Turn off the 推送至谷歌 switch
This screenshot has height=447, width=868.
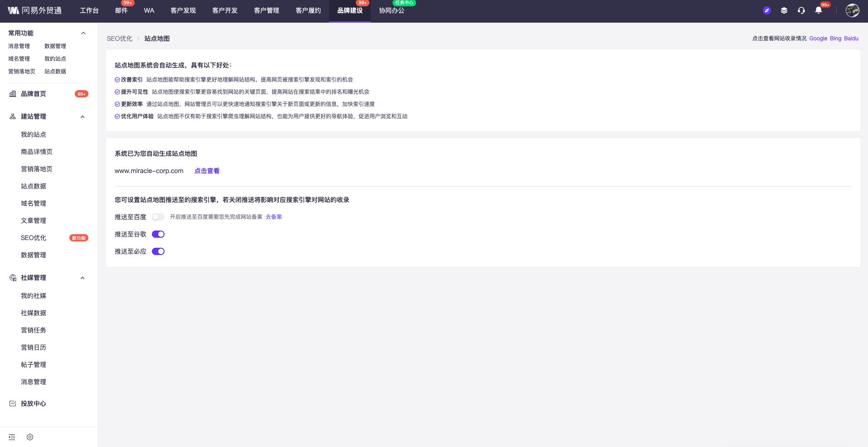click(x=158, y=234)
